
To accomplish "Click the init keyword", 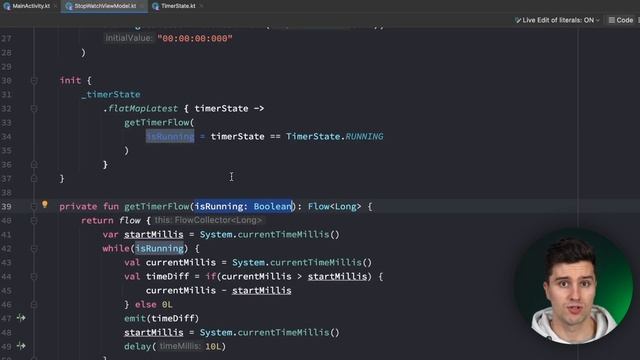I will pos(70,80).
